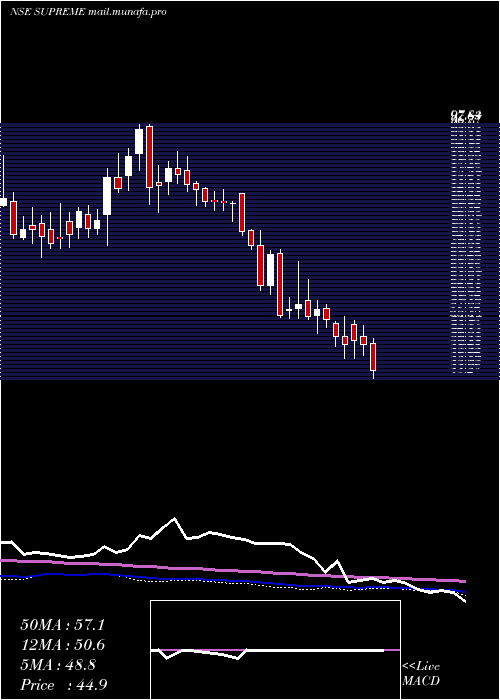This screenshot has width=500, height=700.
Task: Click the top price label on the chart's right axis
Action: [465, 117]
